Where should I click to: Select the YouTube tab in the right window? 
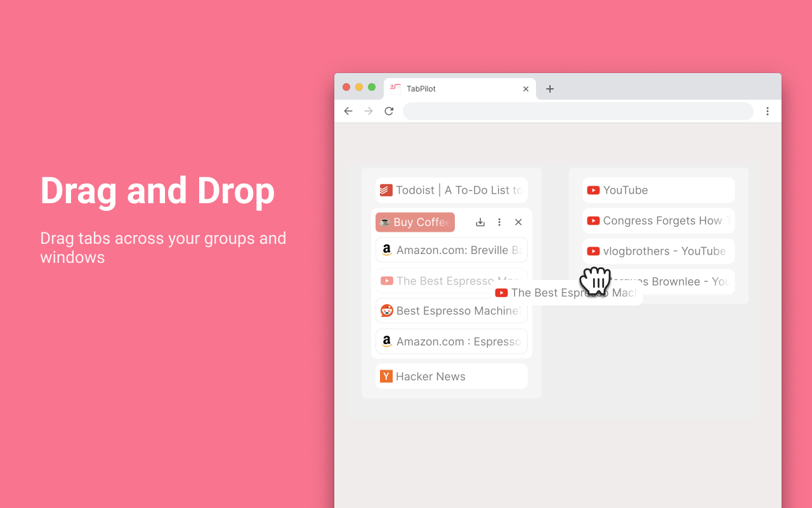point(658,190)
